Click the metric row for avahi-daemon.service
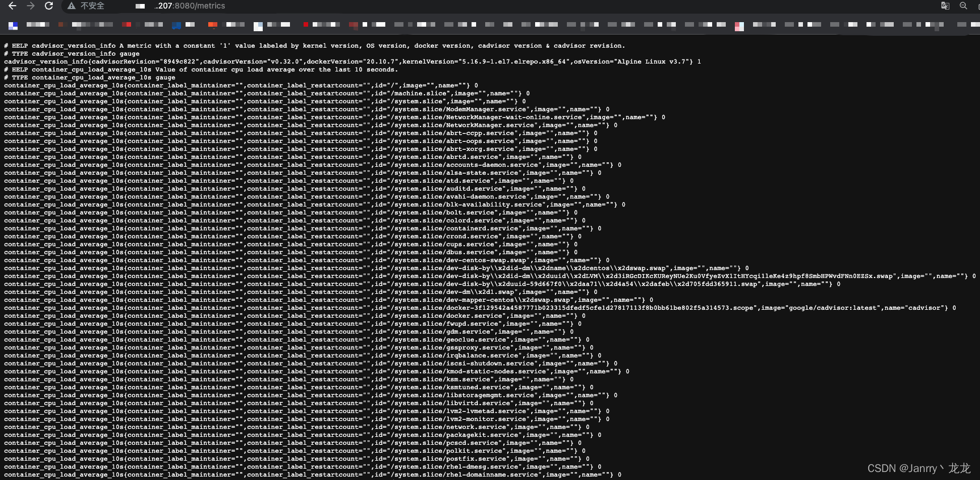Screen dimensions: 980x480 [x=306, y=197]
